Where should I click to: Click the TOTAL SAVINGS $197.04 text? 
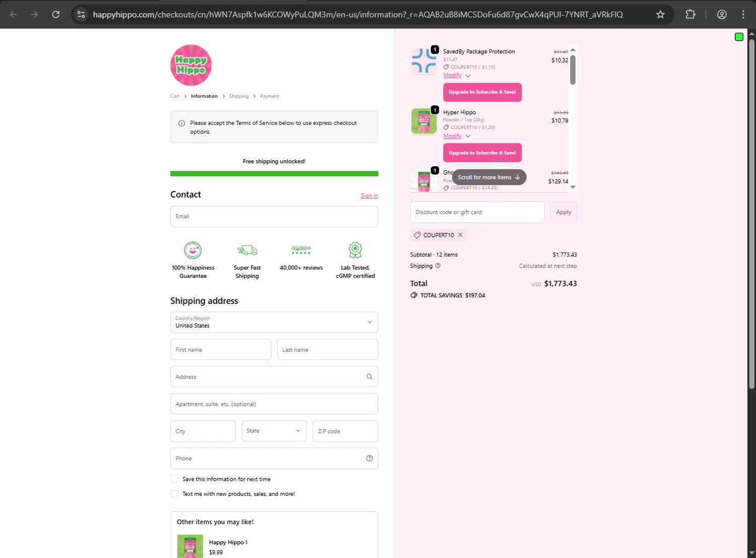(453, 295)
